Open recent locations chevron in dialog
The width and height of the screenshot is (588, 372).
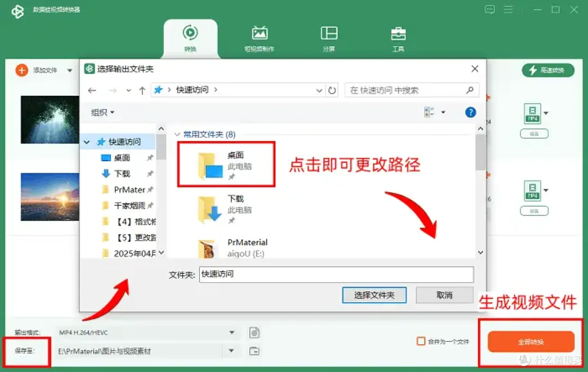(128, 90)
